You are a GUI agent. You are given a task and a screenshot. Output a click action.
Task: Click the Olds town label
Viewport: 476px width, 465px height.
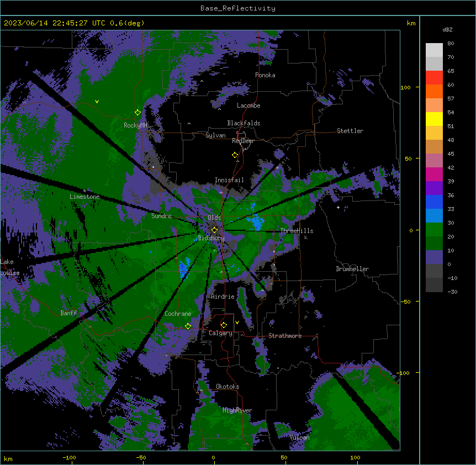click(214, 218)
